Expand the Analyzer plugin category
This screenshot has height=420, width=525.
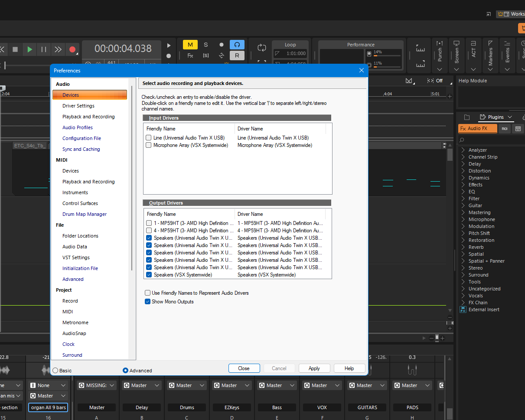[x=463, y=150]
